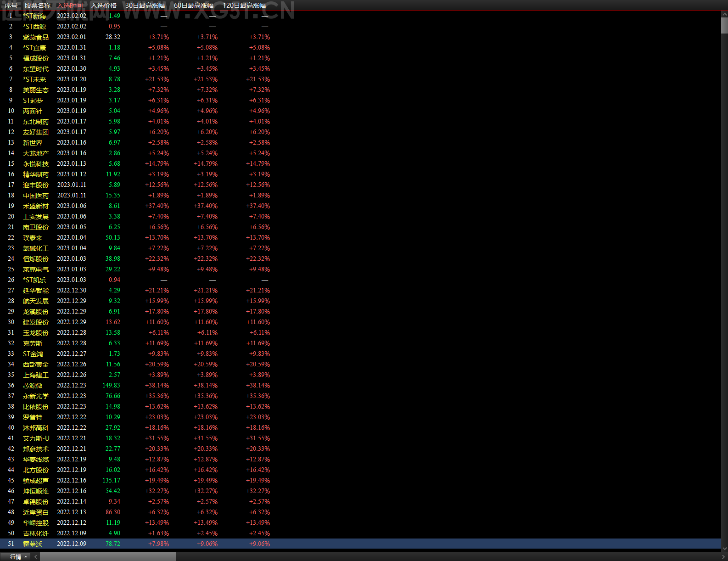Sort by the 120日最高涨幅 column header
The image size is (728, 561).
244,6
